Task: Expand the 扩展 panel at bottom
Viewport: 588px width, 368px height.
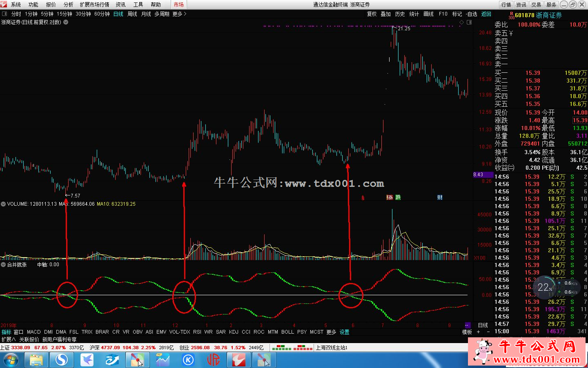Action: pyautogui.click(x=8, y=339)
